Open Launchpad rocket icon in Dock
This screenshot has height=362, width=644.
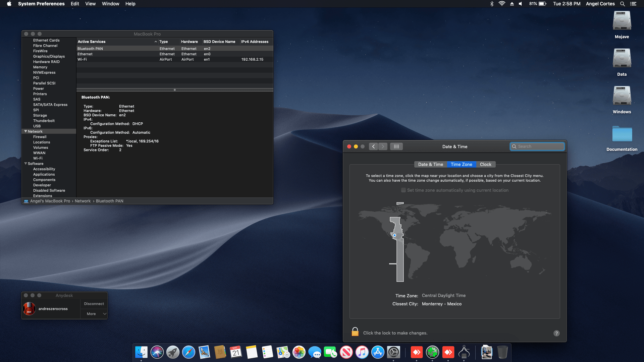pos(173,352)
